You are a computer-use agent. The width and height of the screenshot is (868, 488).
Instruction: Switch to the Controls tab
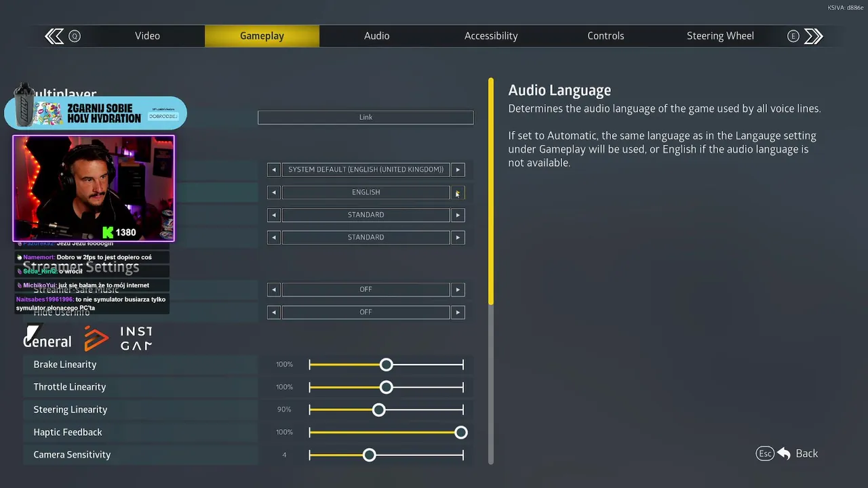(606, 36)
